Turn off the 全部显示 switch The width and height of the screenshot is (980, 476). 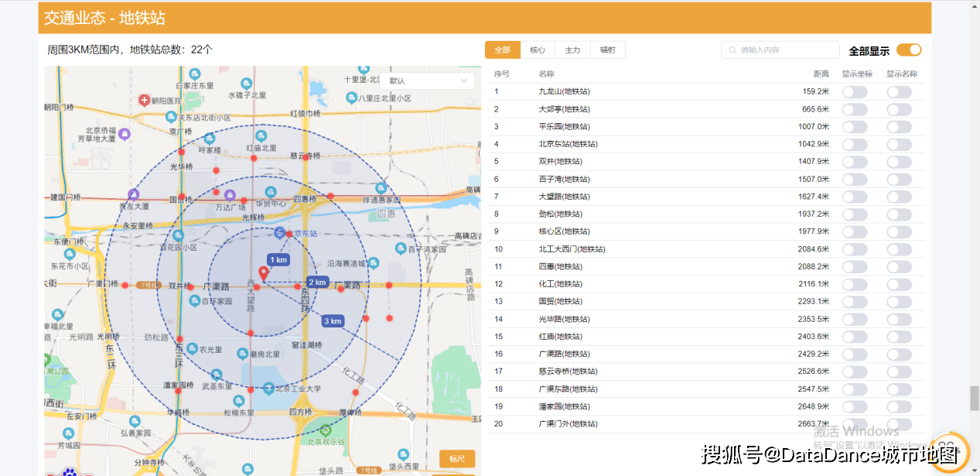point(909,50)
